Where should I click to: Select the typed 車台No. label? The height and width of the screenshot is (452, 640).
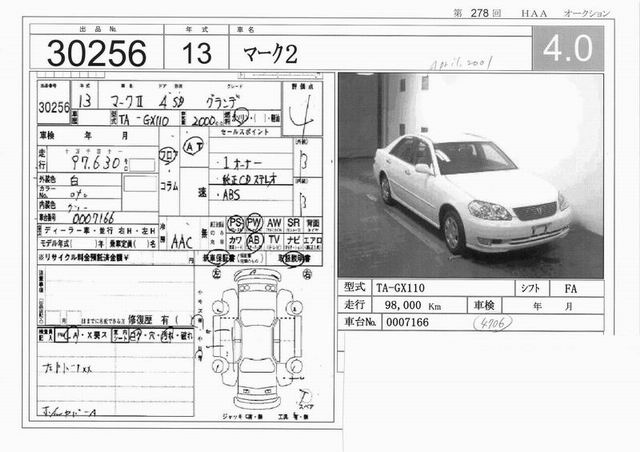(360, 322)
